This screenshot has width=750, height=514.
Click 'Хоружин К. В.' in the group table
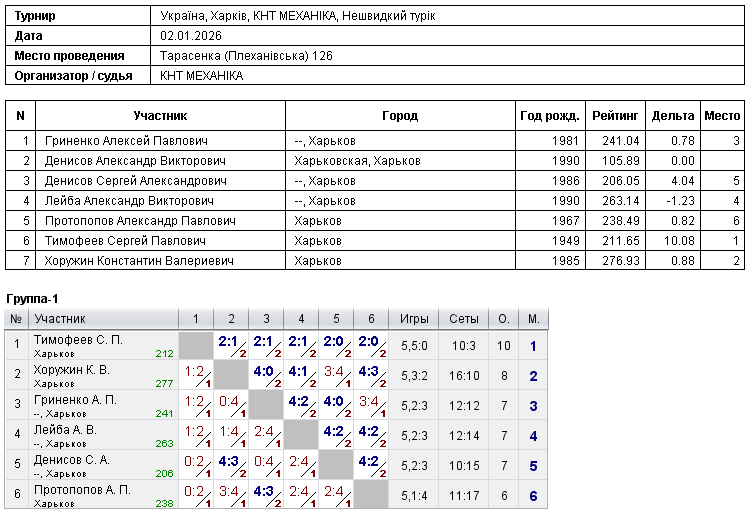(x=72, y=370)
